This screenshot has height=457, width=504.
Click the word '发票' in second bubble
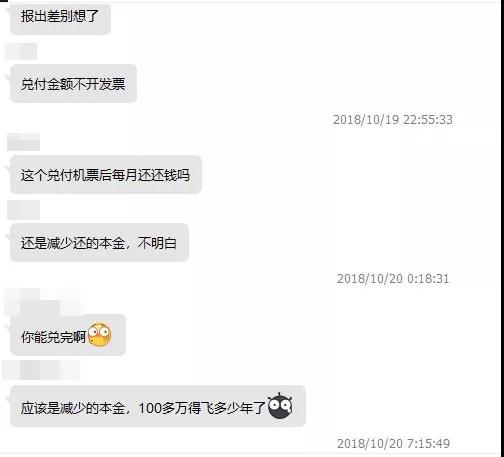(112, 84)
